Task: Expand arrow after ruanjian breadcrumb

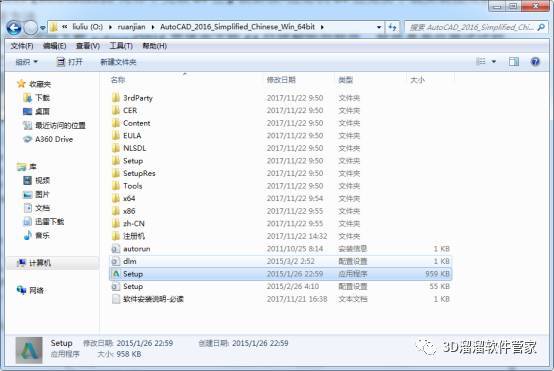Action: point(153,27)
